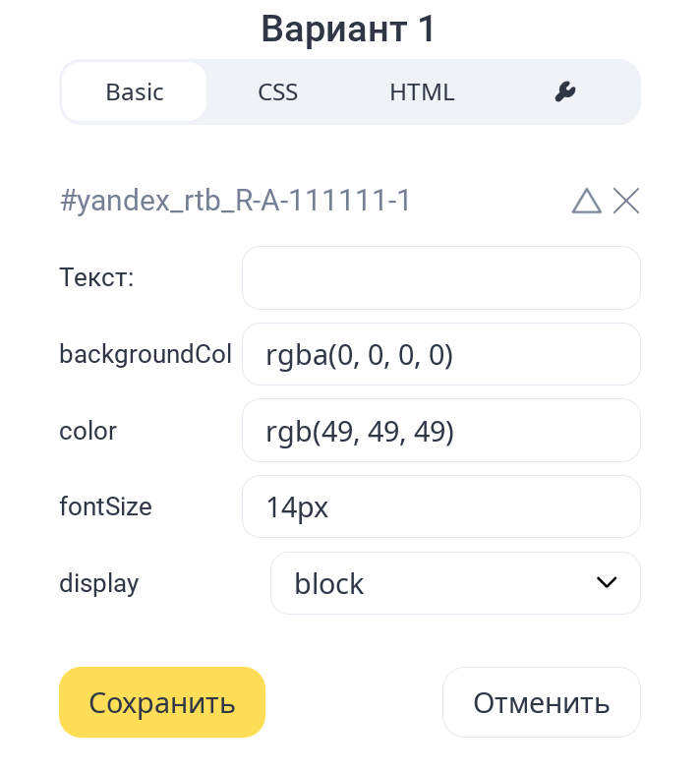This screenshot has height=773, width=700.
Task: Click the Вариант 1 heading
Action: (x=349, y=30)
